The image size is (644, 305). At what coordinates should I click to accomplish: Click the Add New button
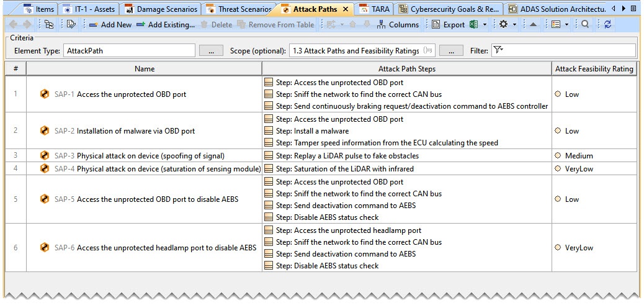pos(110,25)
